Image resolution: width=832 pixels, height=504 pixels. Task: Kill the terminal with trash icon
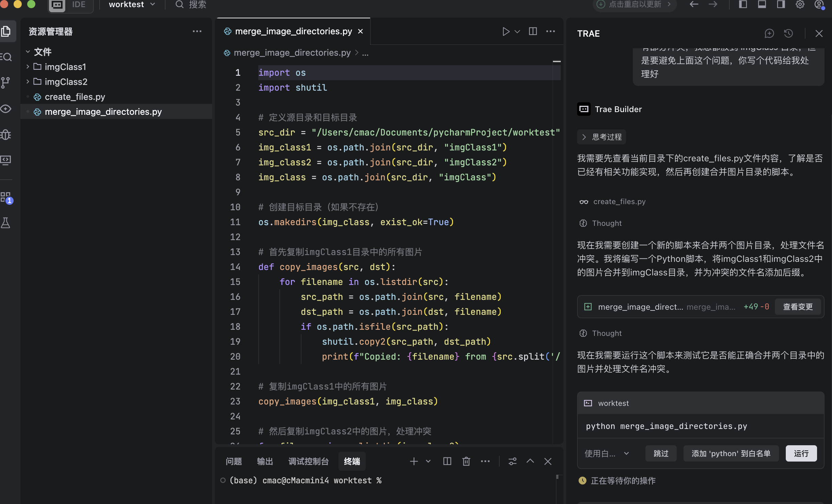[x=466, y=461]
